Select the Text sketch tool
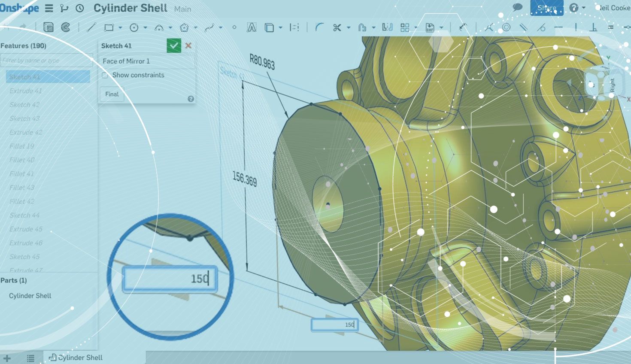631x364 pixels. click(252, 27)
